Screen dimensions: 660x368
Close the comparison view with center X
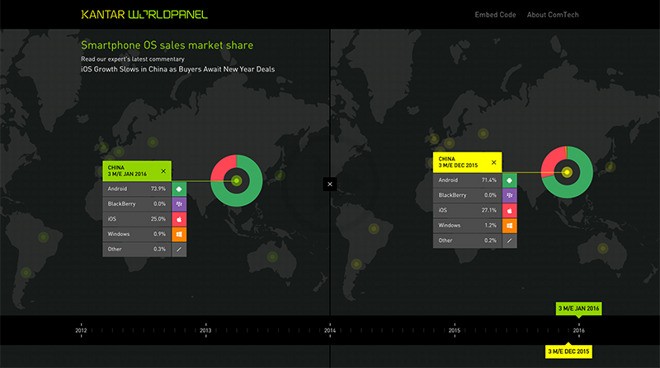coord(330,184)
